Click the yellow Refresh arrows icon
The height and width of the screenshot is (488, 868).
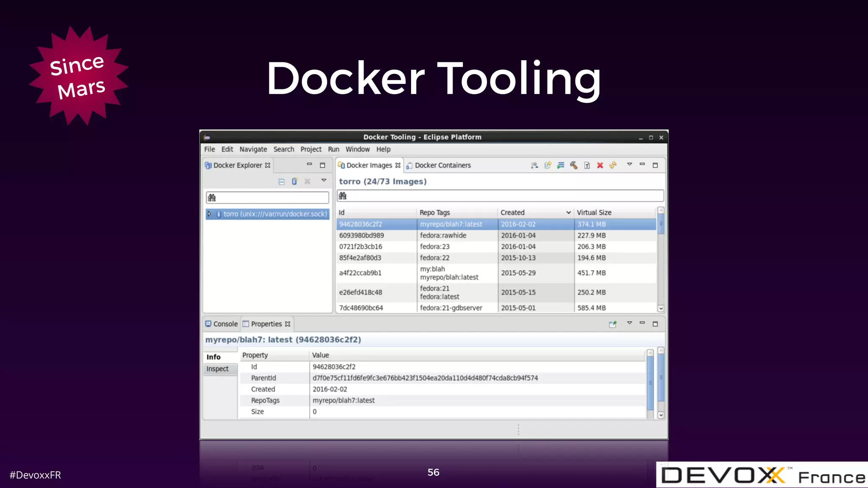pyautogui.click(x=613, y=165)
